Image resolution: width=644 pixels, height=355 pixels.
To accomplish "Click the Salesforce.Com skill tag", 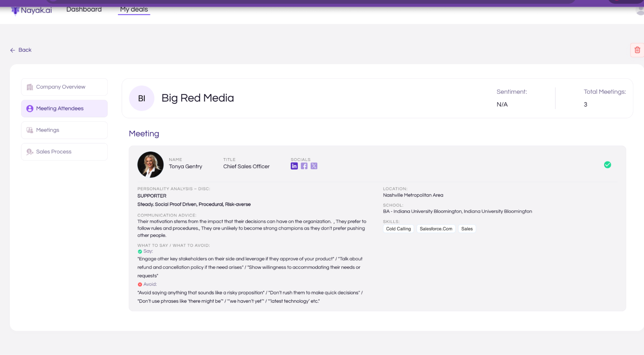I will click(x=436, y=229).
